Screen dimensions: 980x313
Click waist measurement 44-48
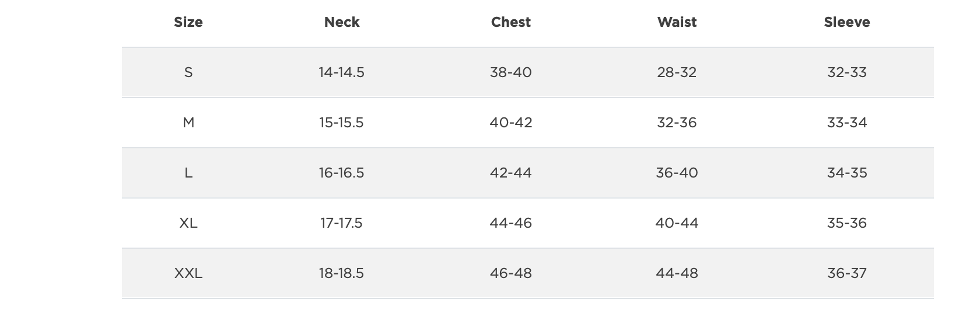(x=677, y=273)
